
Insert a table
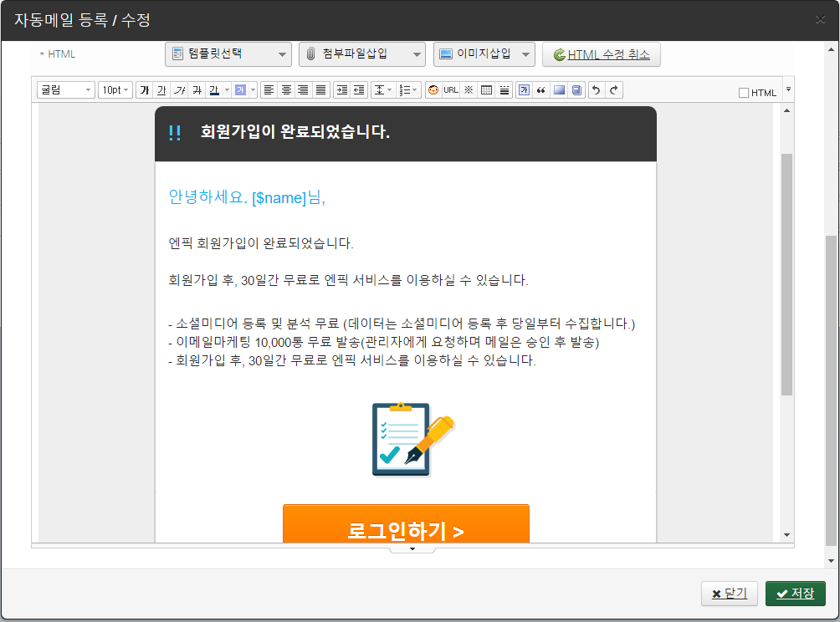pyautogui.click(x=486, y=90)
